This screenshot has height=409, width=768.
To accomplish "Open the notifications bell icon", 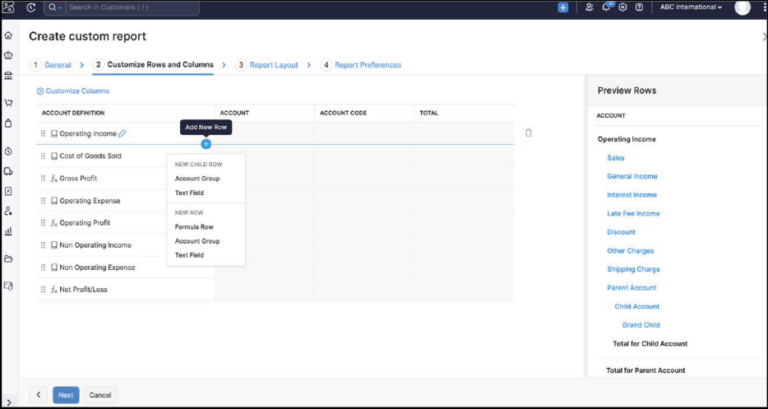I will [607, 7].
